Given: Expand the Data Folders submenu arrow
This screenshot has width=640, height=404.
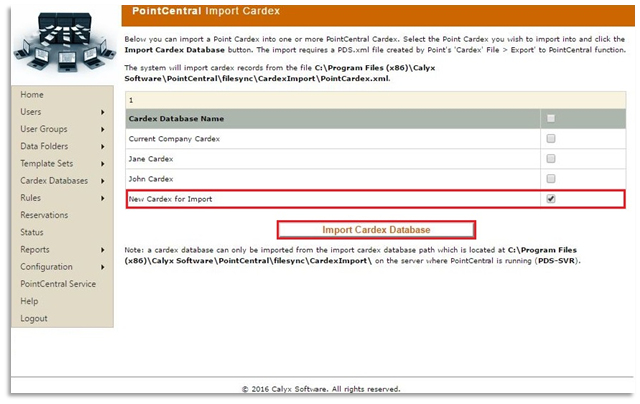Looking at the screenshot, I should coord(102,147).
